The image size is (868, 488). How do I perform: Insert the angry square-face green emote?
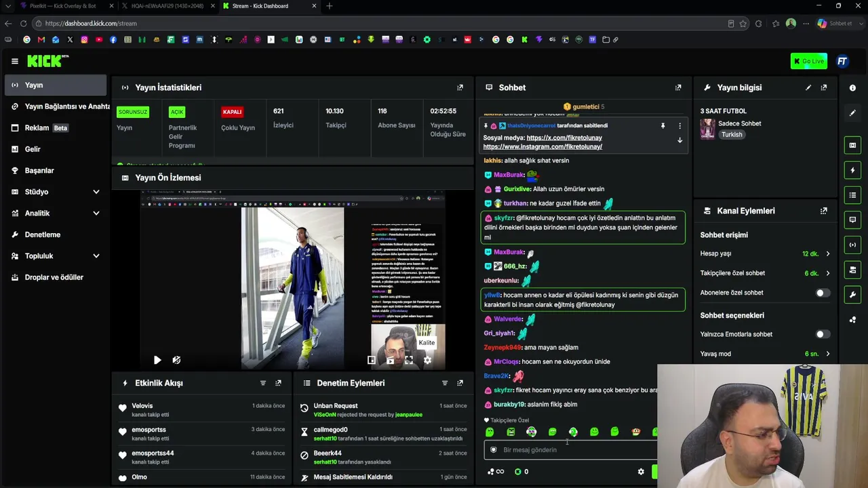(x=511, y=432)
